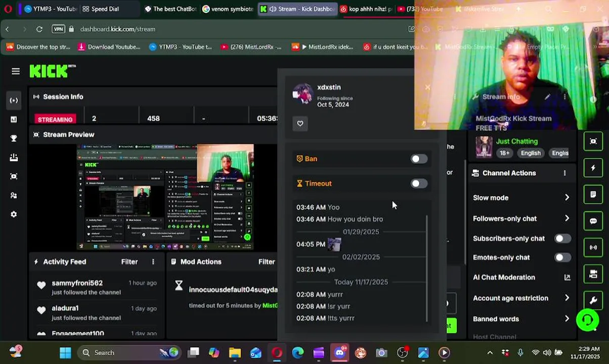The height and width of the screenshot is (364, 609).
Task: Open the Activity Feed Filter dropdown
Action: (x=129, y=262)
